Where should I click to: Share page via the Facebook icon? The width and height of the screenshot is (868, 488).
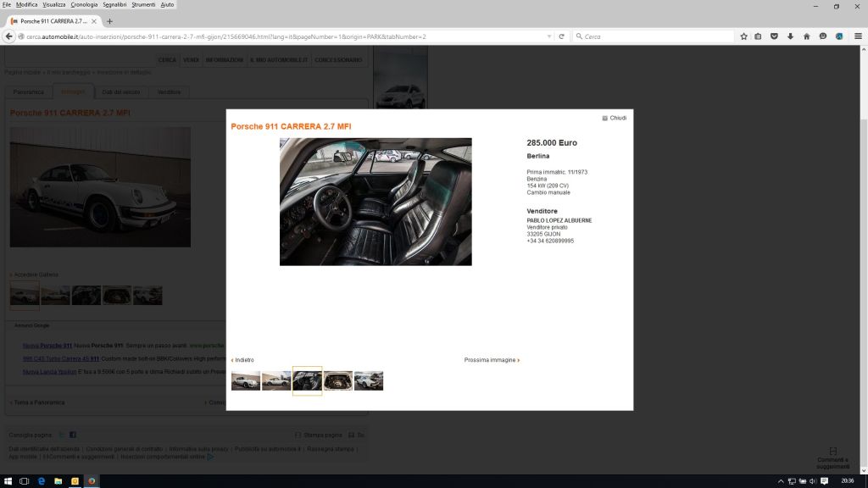coord(73,435)
